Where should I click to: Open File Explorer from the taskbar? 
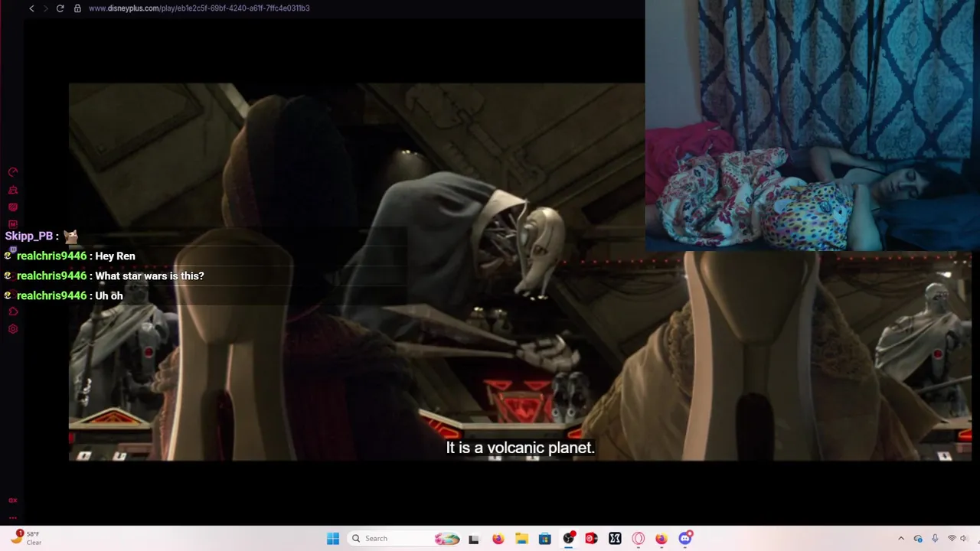click(521, 539)
